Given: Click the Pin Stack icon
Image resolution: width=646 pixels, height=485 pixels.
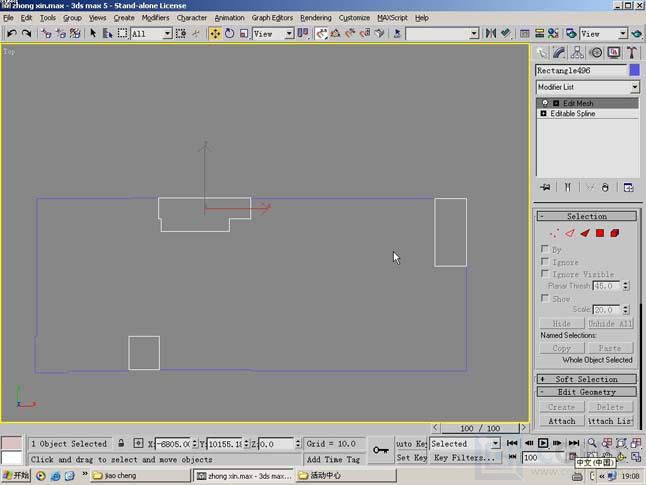Looking at the screenshot, I should (545, 187).
